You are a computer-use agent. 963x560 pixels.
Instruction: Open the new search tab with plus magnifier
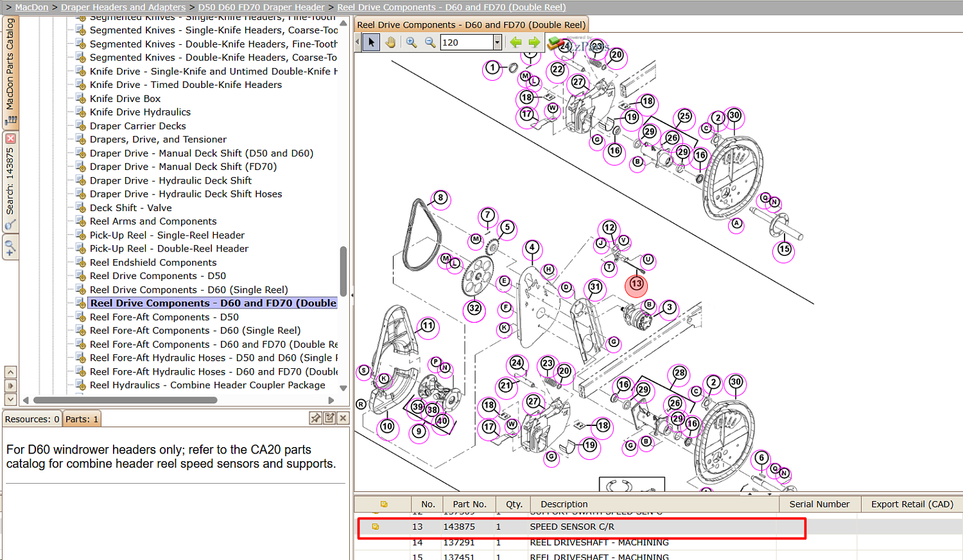click(10, 247)
